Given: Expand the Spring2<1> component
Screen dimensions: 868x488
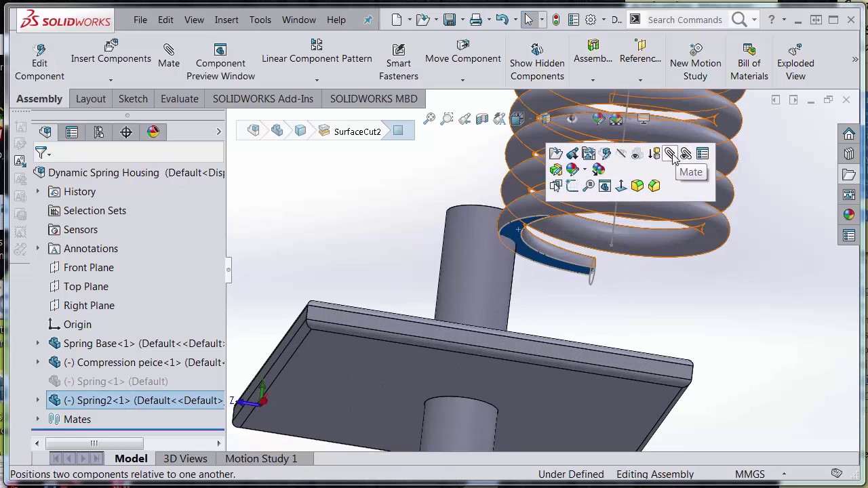Looking at the screenshot, I should 38,401.
